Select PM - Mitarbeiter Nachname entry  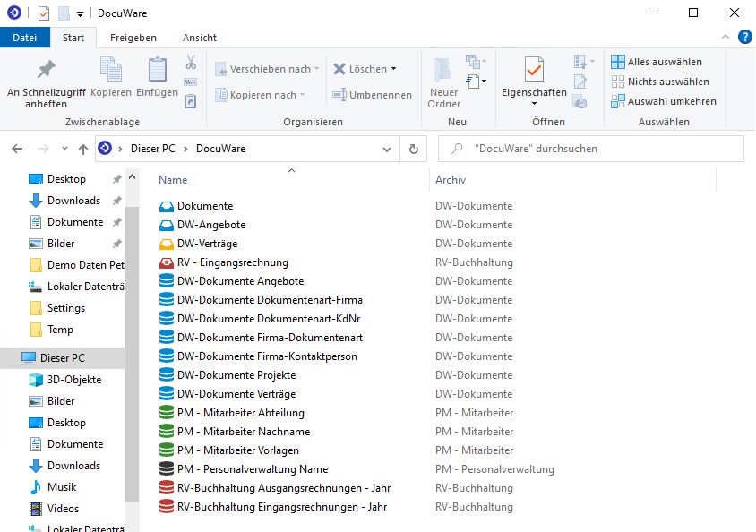pos(244,432)
